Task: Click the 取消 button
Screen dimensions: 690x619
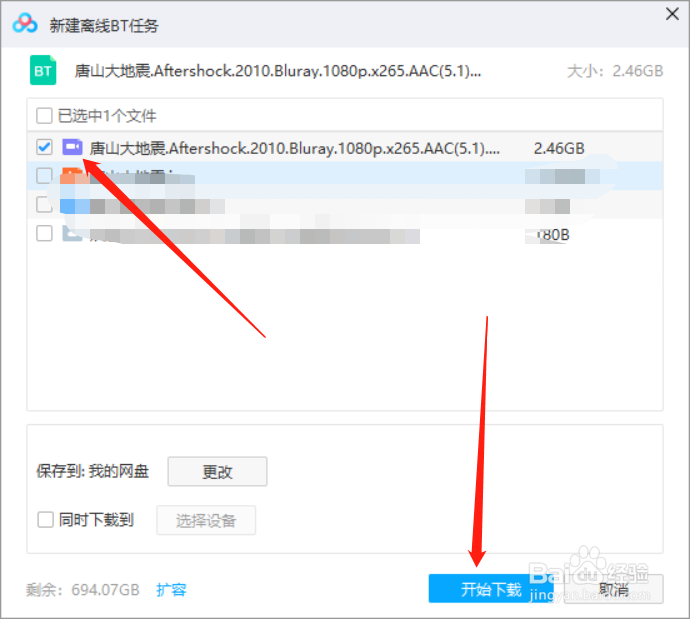Action: point(613,589)
